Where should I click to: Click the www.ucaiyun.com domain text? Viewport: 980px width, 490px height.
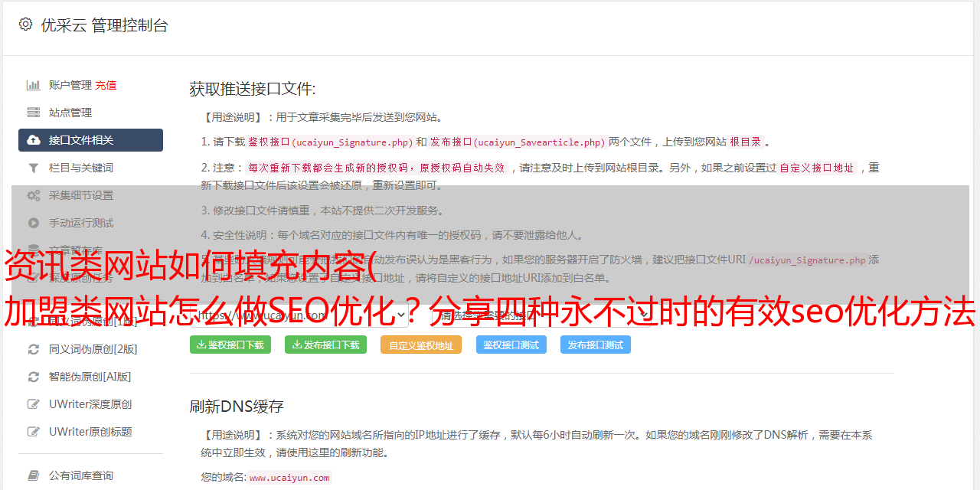point(289,477)
